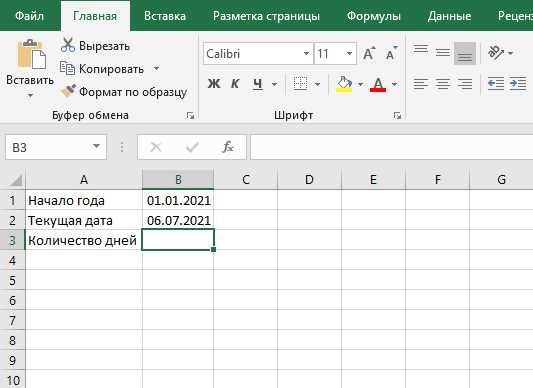This screenshot has height=388, width=533.
Task: Switch to the Данные tab
Action: (x=449, y=16)
